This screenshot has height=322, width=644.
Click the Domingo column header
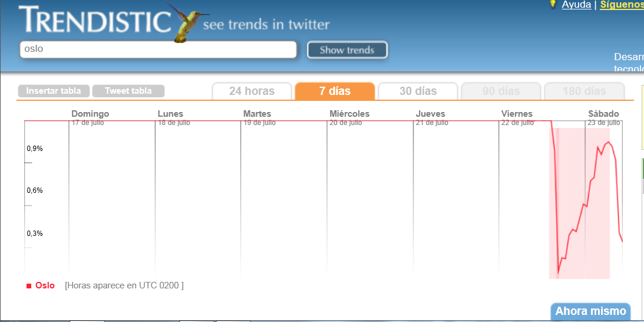click(x=90, y=113)
